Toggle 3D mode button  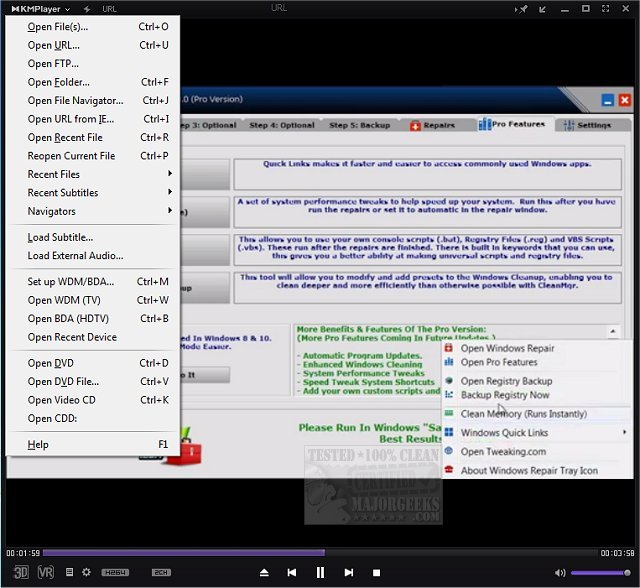coord(21,572)
